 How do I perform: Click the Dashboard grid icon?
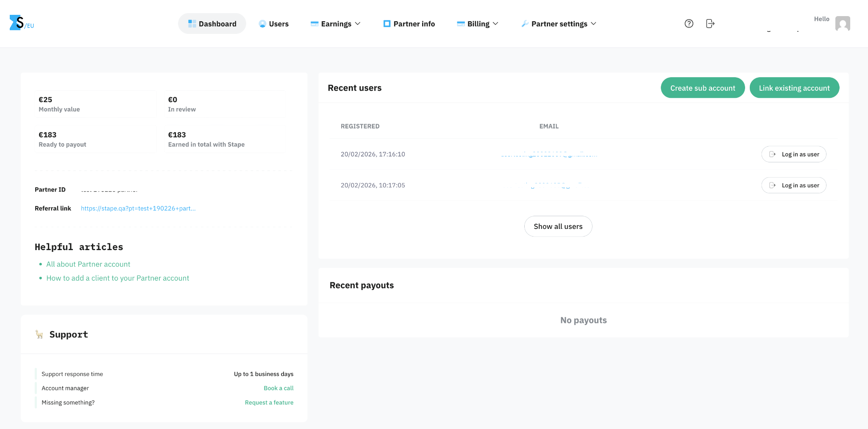tap(192, 24)
